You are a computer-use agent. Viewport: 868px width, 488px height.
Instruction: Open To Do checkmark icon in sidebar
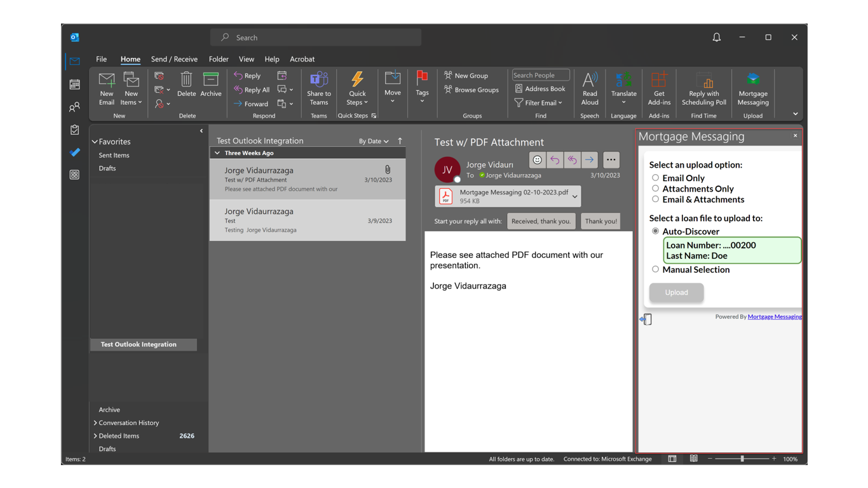(74, 152)
